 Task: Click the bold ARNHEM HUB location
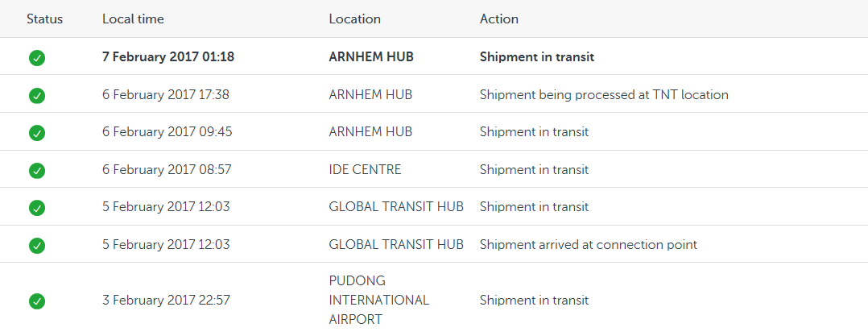click(x=371, y=57)
